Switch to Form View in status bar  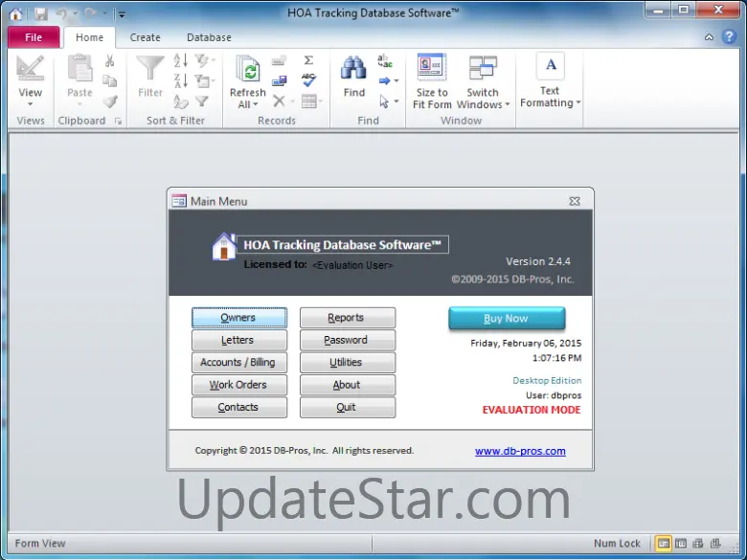(663, 543)
